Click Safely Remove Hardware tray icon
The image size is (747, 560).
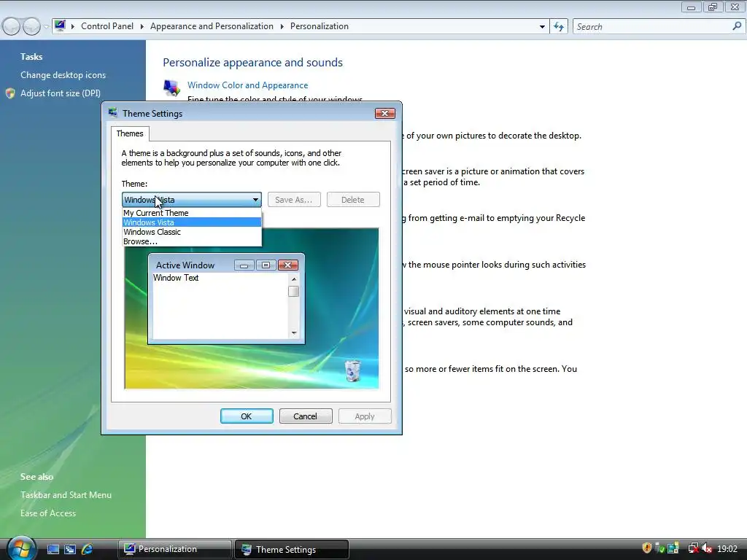click(x=659, y=548)
